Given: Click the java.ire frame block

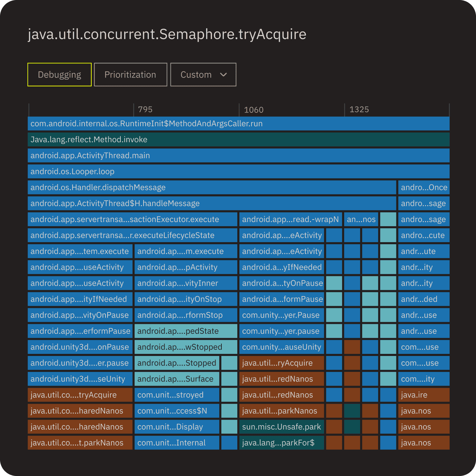Looking at the screenshot, I should point(424,395).
